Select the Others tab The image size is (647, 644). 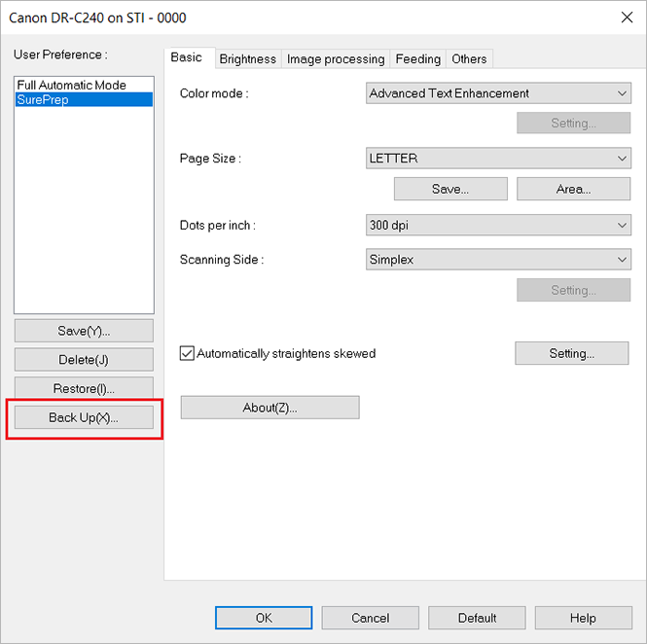(x=469, y=59)
